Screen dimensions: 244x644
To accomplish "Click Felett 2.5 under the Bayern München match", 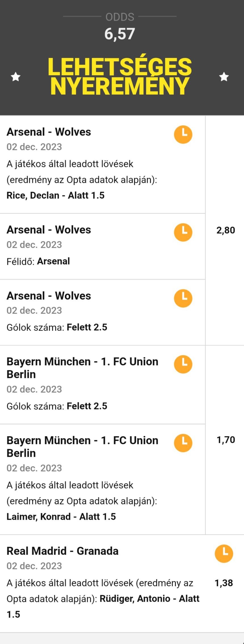I will [87, 406].
